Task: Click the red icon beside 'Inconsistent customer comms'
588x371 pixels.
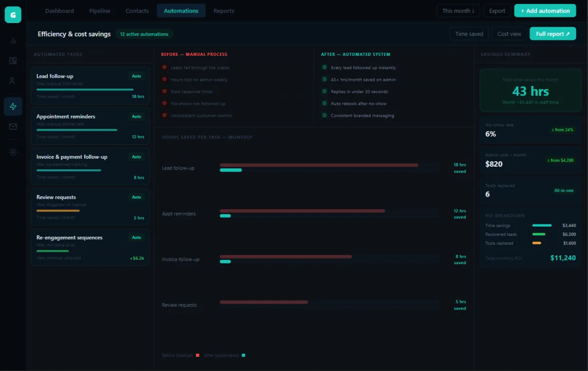Action: pyautogui.click(x=164, y=116)
